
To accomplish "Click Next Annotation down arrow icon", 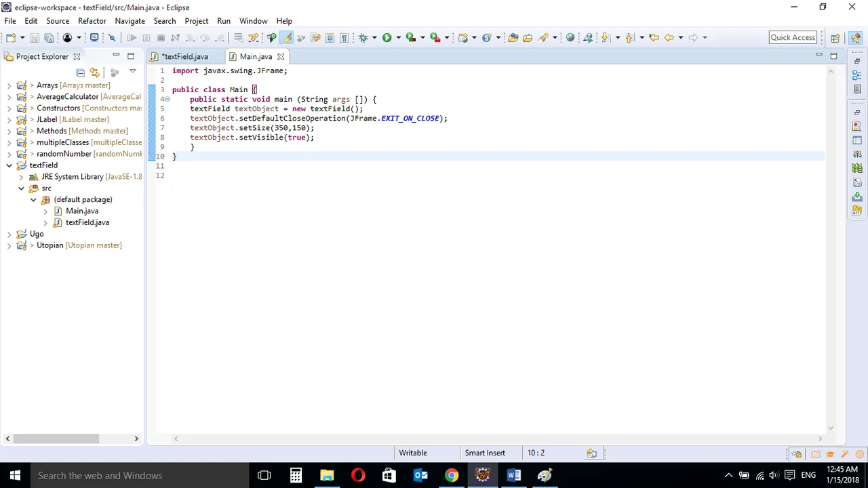I will click(606, 38).
